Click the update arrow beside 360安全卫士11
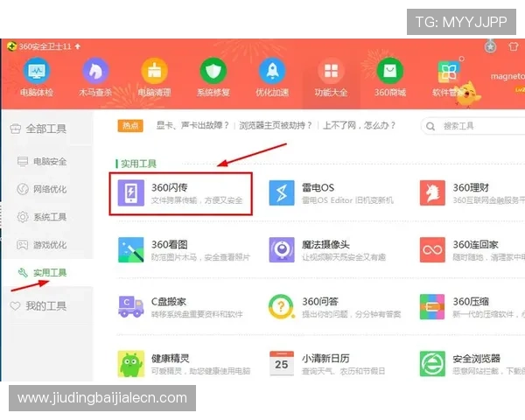 pyautogui.click(x=78, y=46)
